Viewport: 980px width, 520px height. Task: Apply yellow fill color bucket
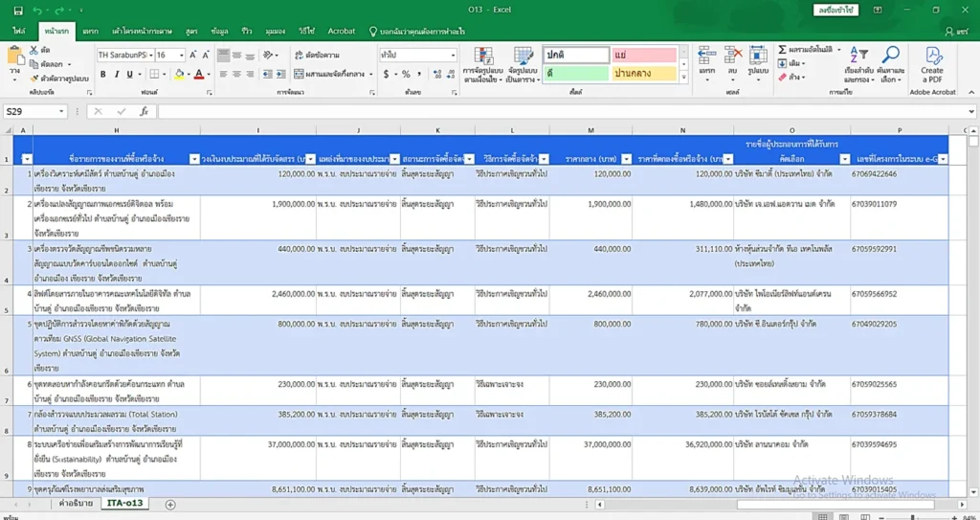(x=179, y=74)
